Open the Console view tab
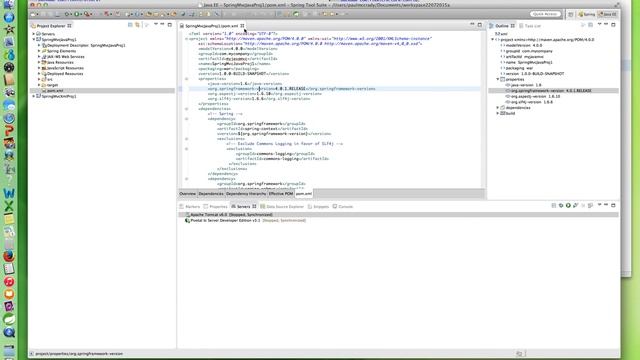The image size is (640, 360). 342,207
